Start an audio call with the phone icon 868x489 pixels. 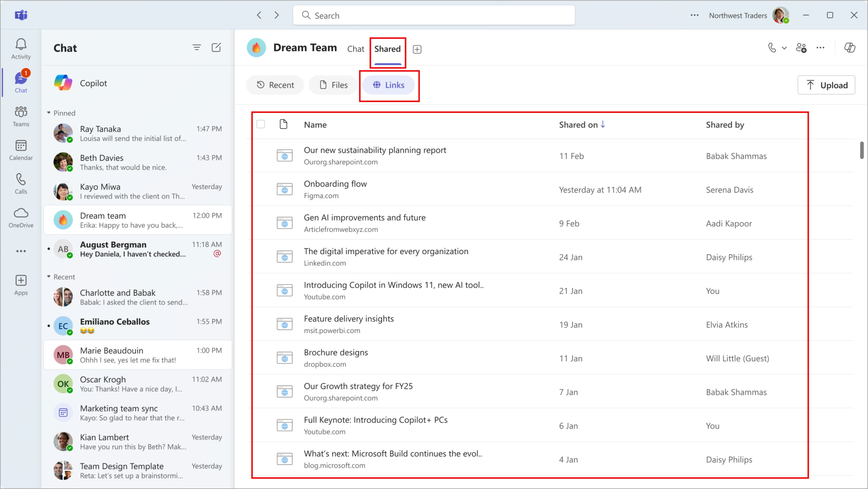(x=772, y=48)
